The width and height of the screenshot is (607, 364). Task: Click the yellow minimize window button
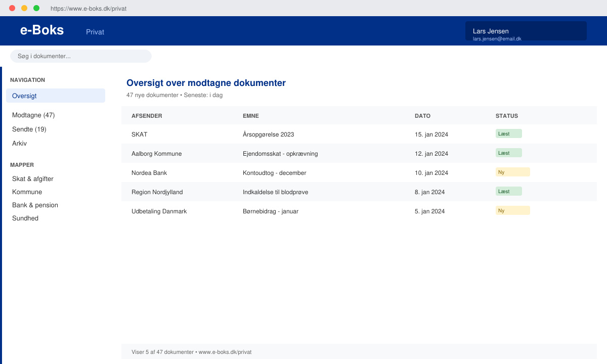[x=24, y=8]
